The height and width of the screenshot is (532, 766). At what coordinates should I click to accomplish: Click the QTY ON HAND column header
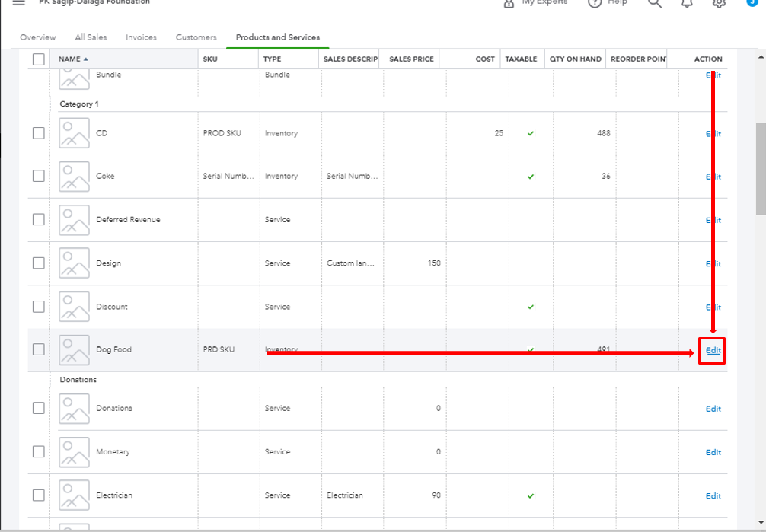576,59
